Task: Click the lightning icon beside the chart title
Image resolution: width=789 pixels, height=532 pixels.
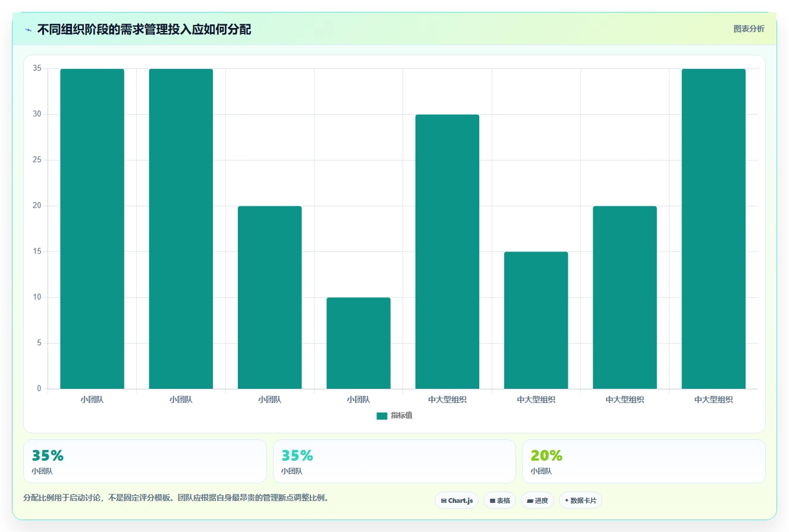Action: point(28,29)
